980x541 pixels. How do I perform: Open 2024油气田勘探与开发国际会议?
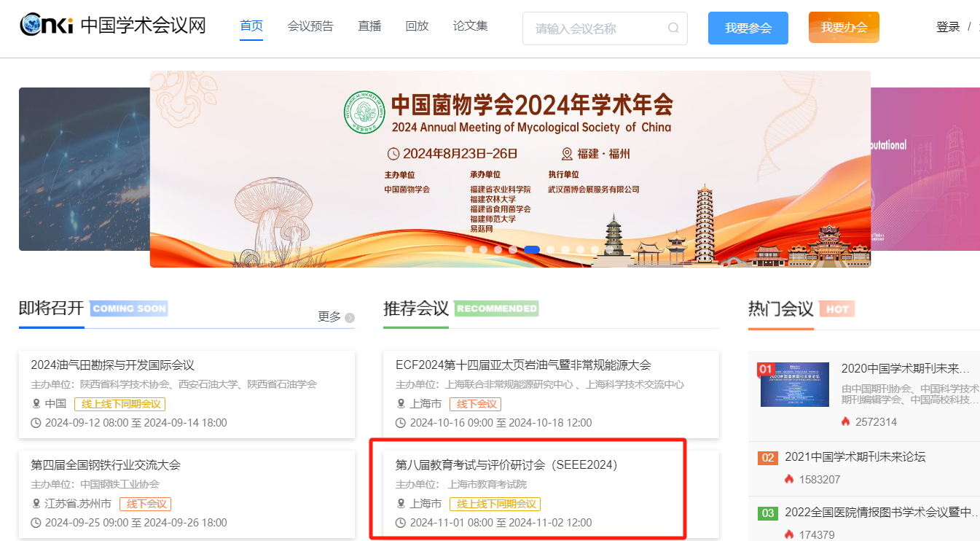tap(113, 365)
